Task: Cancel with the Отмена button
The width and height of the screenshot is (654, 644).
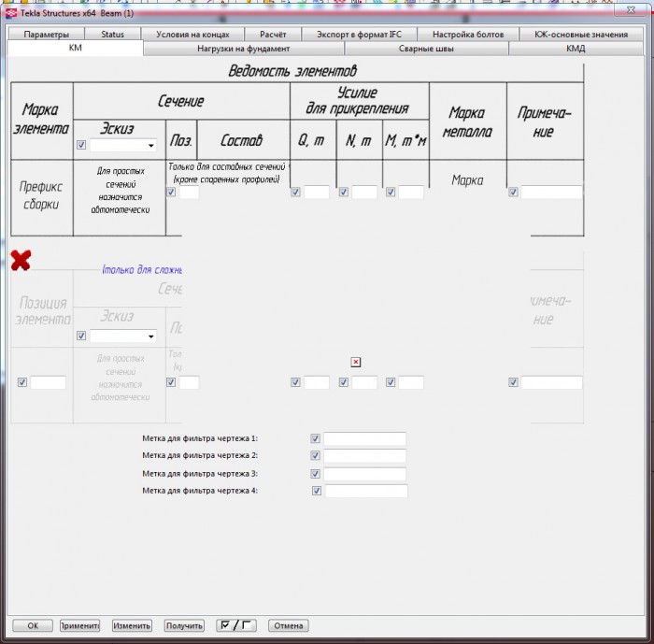Action: (288, 625)
